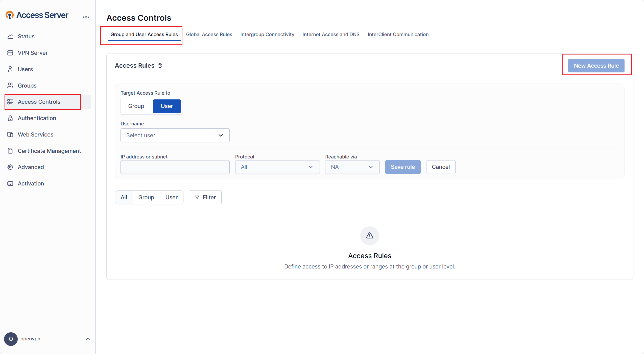Click the Status chart icon in sidebar
The height and width of the screenshot is (354, 644).
pos(10,37)
